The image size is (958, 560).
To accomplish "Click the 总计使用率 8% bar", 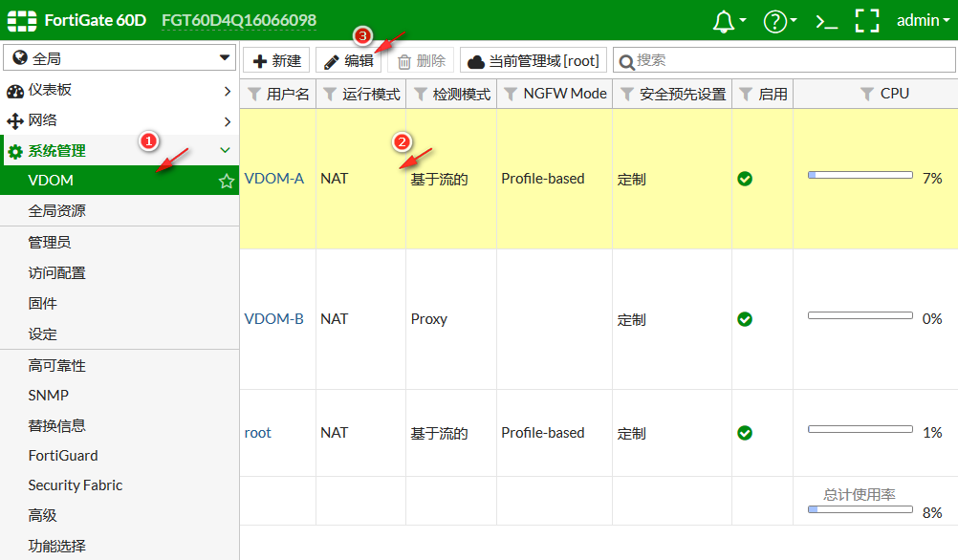I will click(x=860, y=509).
